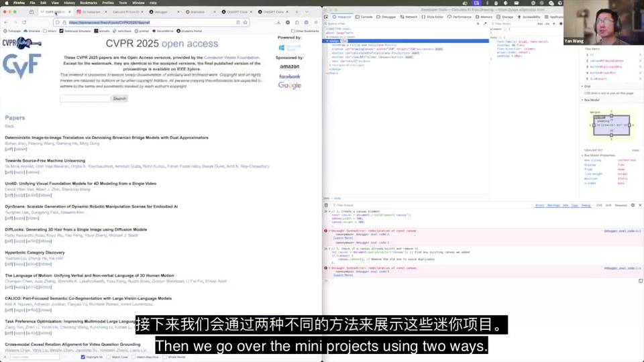Open the Firefox hamburger application menu
Image resolution: width=644 pixels, height=362 pixels.
pos(315,22)
